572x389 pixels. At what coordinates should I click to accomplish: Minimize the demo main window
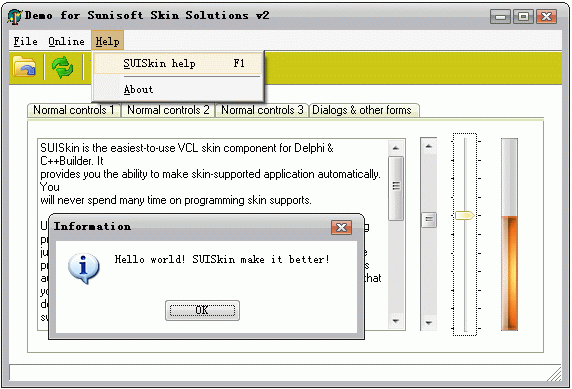point(500,16)
